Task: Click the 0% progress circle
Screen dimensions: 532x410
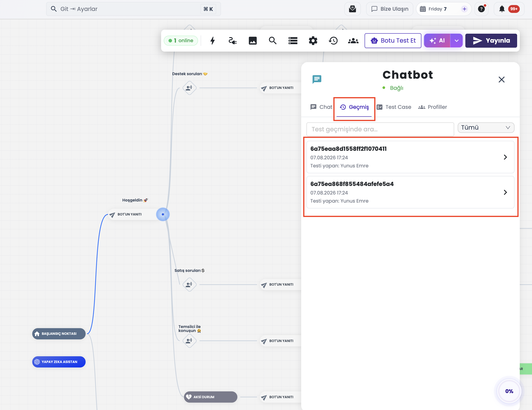Action: (509, 391)
